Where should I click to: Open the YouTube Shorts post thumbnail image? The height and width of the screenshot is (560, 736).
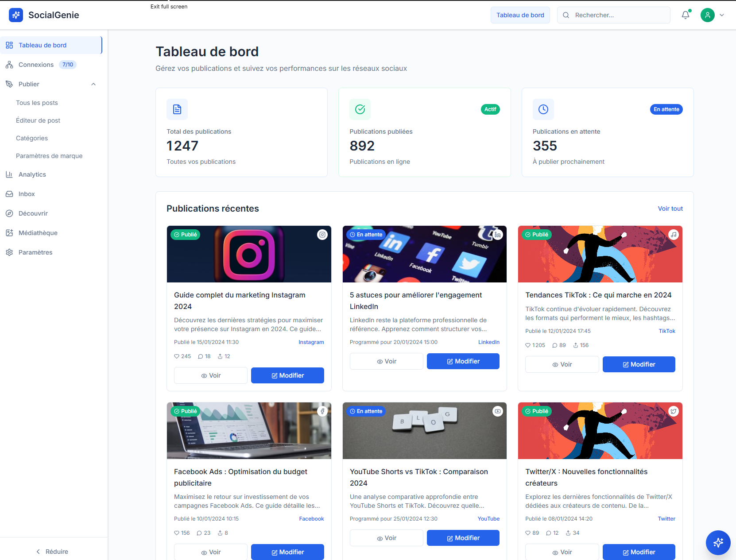[424, 431]
